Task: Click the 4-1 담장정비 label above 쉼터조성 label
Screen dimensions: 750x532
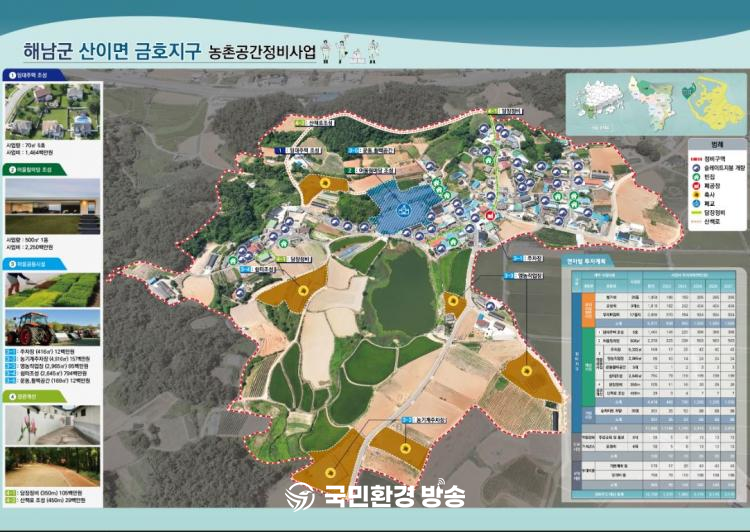Action: point(294,259)
